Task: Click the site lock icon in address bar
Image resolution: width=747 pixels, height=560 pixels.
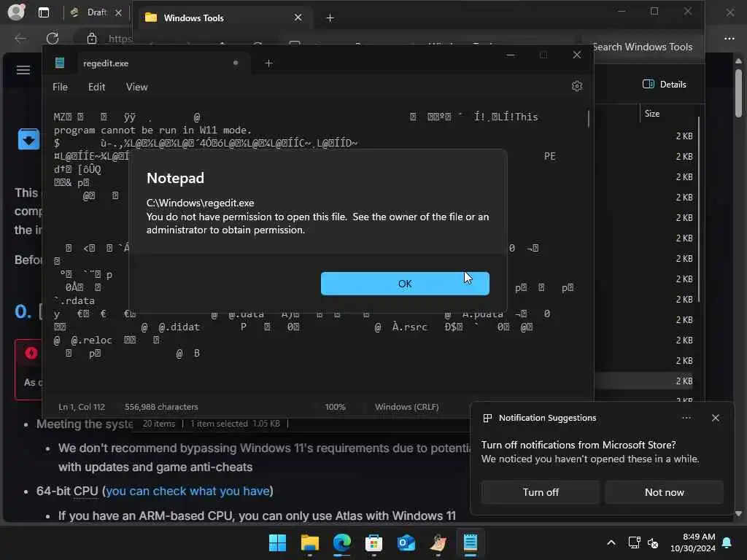Action: (x=92, y=39)
